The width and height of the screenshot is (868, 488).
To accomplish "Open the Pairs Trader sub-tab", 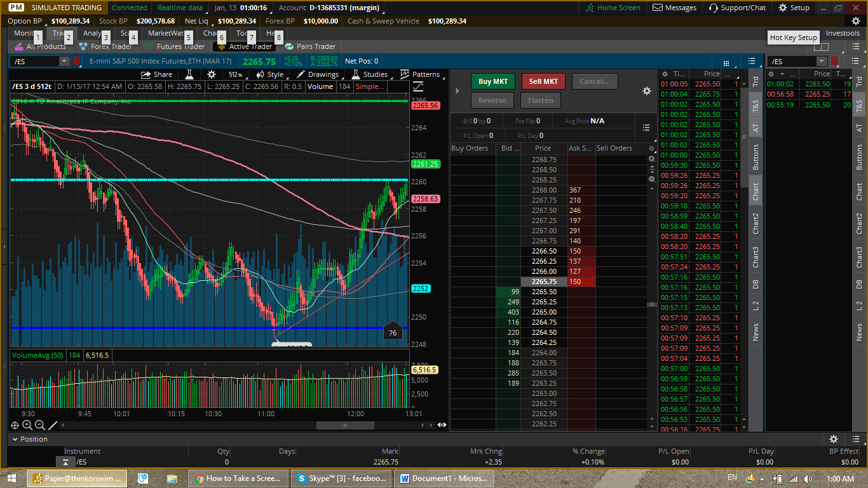I will (x=310, y=46).
